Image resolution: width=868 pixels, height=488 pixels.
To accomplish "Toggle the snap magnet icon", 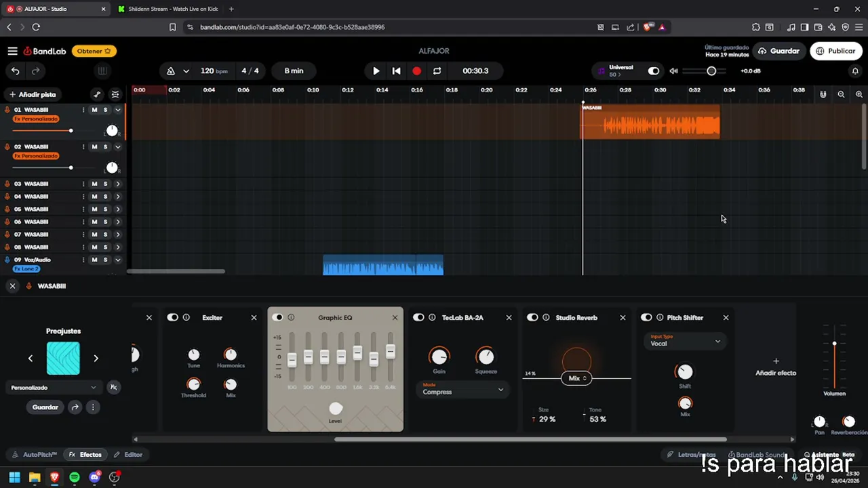I will tap(823, 94).
